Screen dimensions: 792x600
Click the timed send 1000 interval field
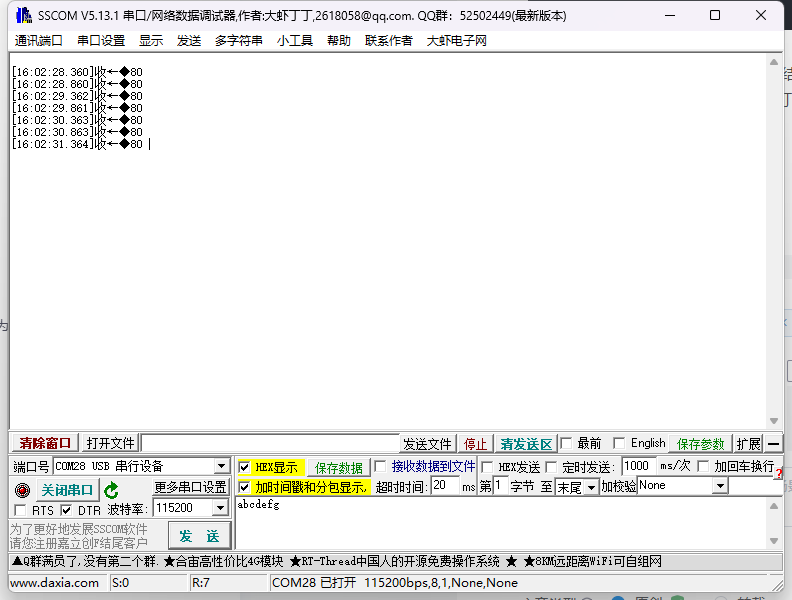(x=638, y=466)
